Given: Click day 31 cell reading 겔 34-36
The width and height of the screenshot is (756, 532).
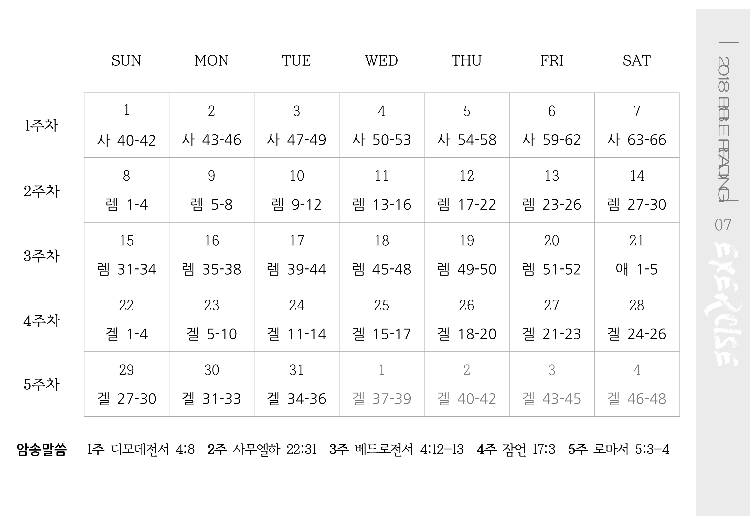Looking at the screenshot, I should point(296,384).
